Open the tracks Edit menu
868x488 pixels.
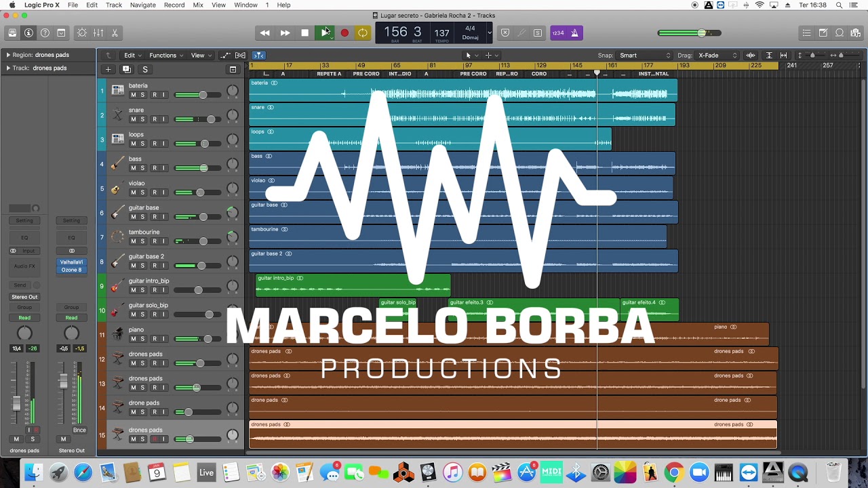click(x=132, y=55)
